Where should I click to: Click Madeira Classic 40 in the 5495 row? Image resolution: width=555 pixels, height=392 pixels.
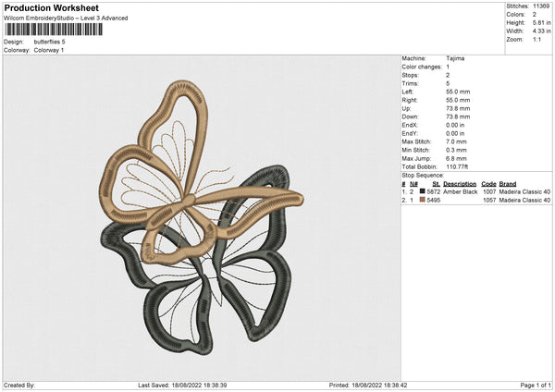[524, 201]
